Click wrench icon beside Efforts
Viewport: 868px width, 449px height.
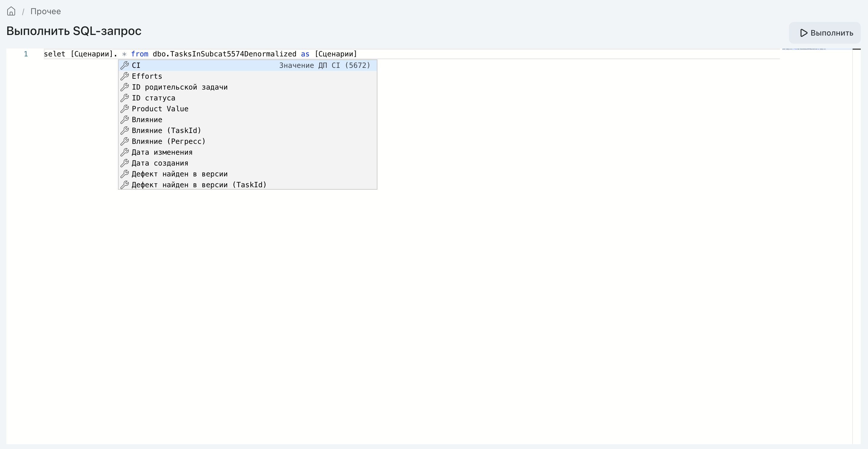coord(125,76)
